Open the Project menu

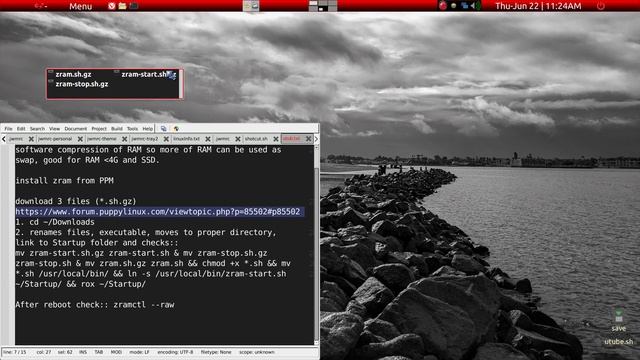click(x=99, y=129)
